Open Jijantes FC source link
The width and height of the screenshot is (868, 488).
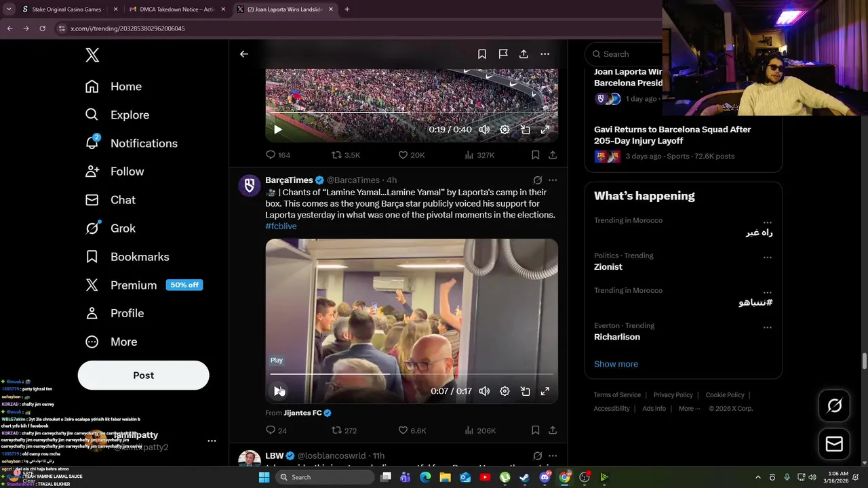[x=307, y=413]
